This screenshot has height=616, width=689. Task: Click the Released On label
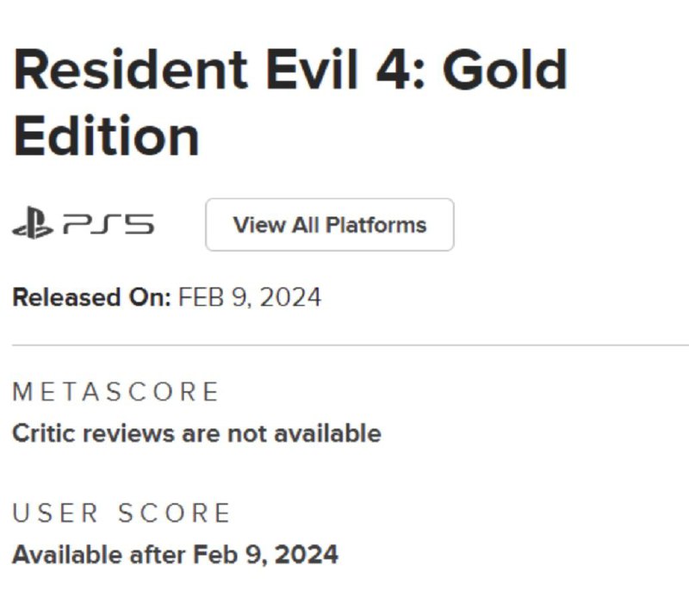click(x=91, y=297)
